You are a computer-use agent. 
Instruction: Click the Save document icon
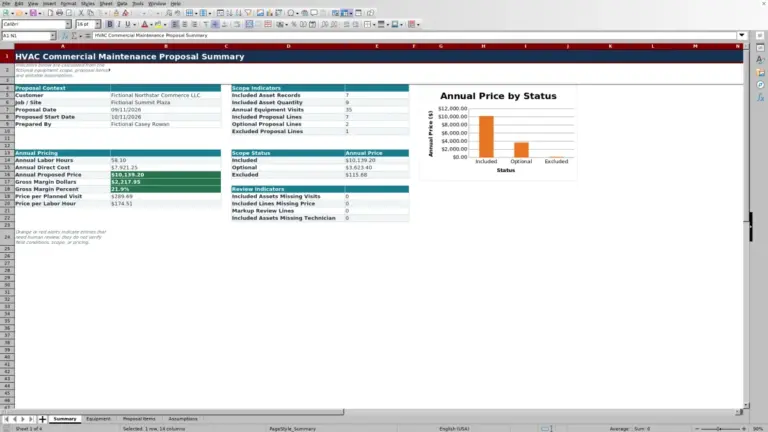33,13
